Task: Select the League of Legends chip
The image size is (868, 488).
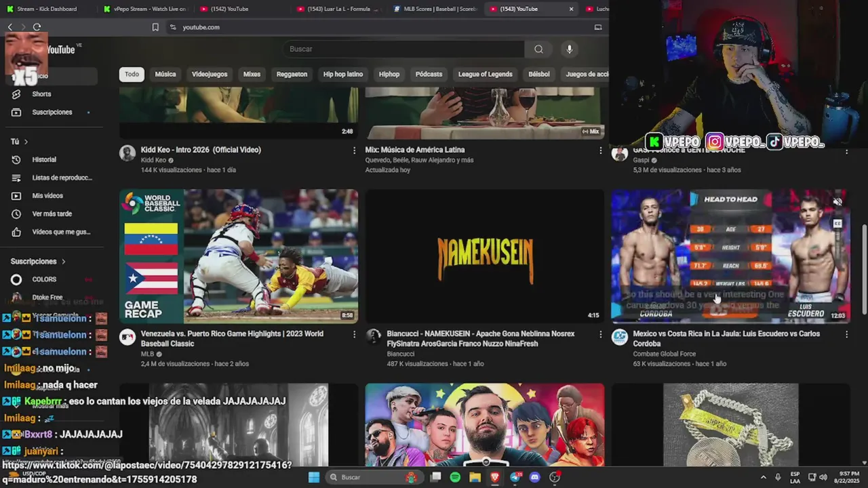Action: pos(486,74)
